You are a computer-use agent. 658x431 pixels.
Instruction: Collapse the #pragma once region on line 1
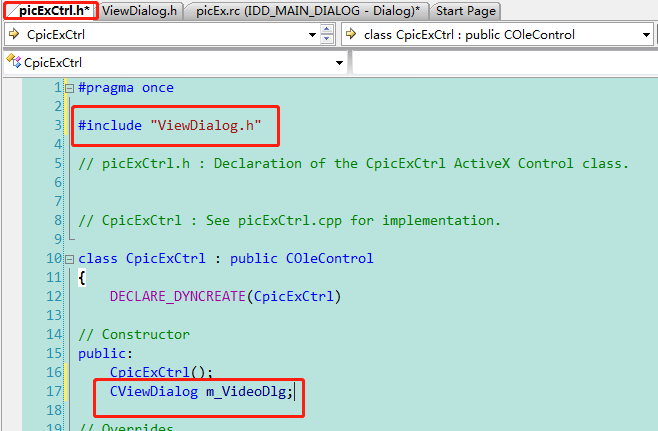pyautogui.click(x=70, y=89)
